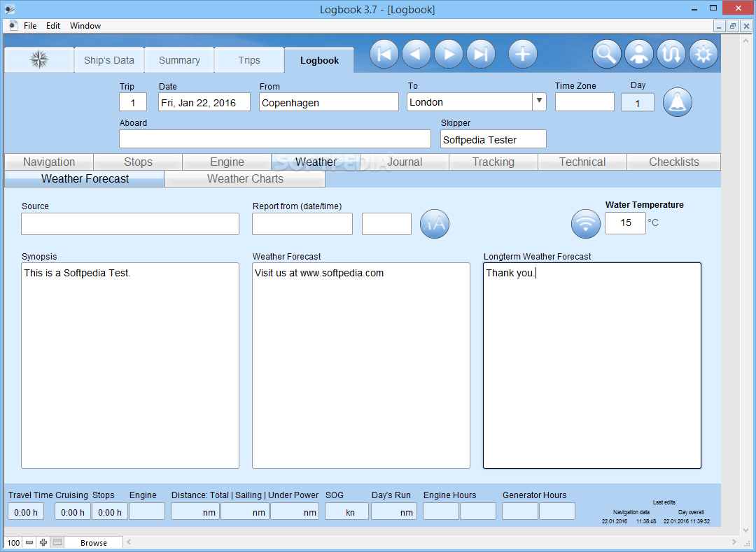Image resolution: width=756 pixels, height=552 pixels.
Task: Click inside Weather Forecast text area
Action: click(361, 365)
